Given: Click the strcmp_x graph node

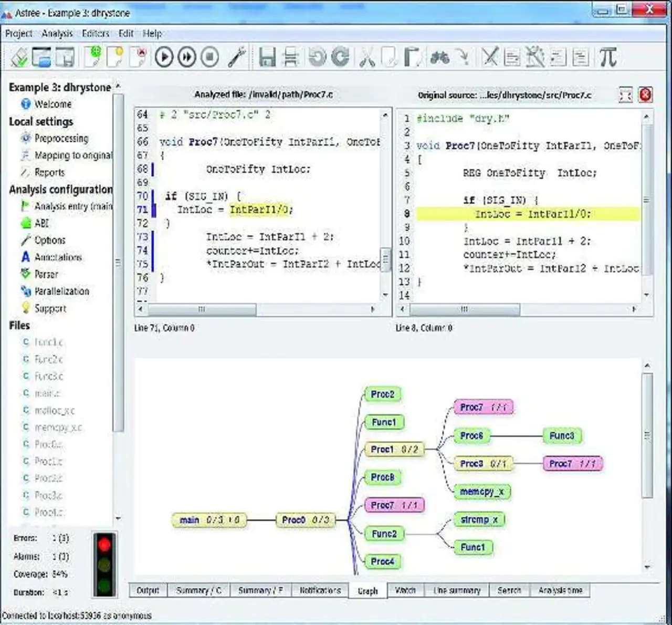Looking at the screenshot, I should (479, 520).
